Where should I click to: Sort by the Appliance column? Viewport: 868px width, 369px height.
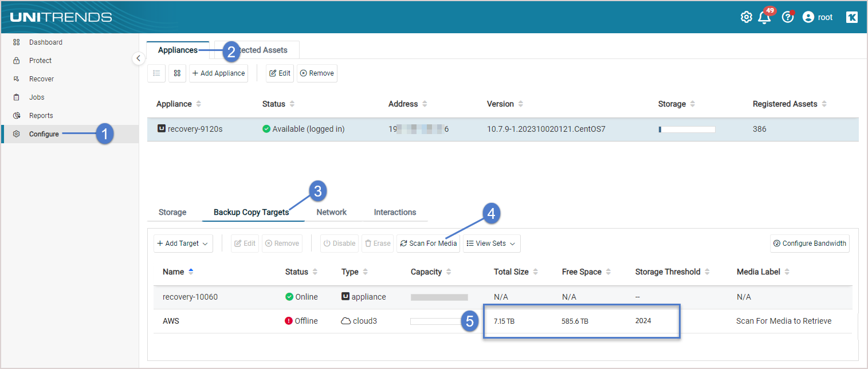179,104
